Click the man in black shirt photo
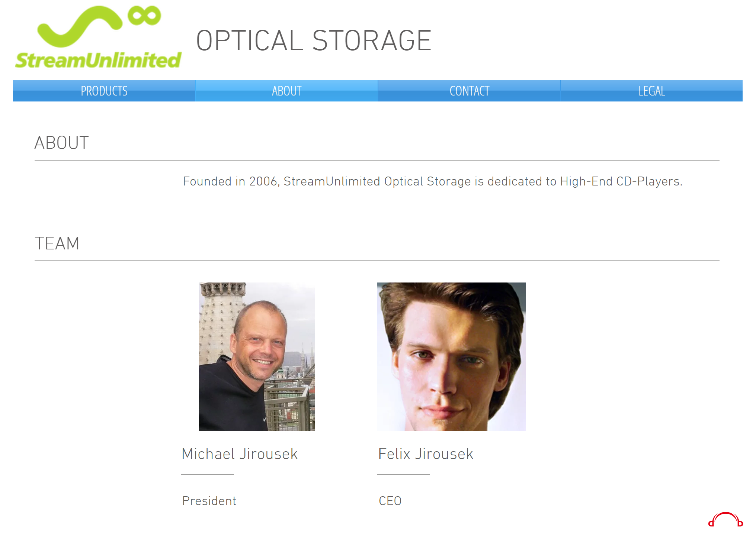Image resolution: width=756 pixels, height=536 pixels. coord(257,357)
